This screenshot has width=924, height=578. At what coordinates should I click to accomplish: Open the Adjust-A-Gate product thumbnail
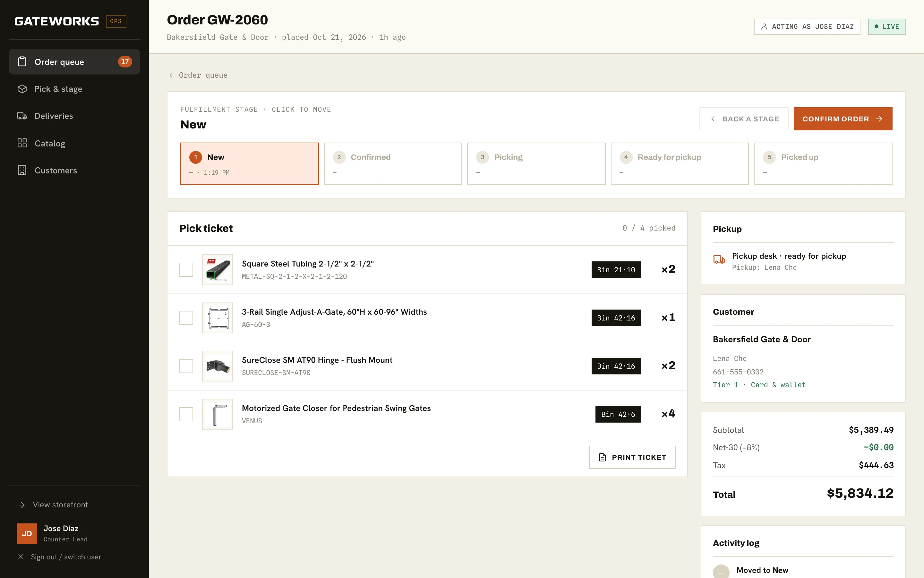tap(217, 318)
